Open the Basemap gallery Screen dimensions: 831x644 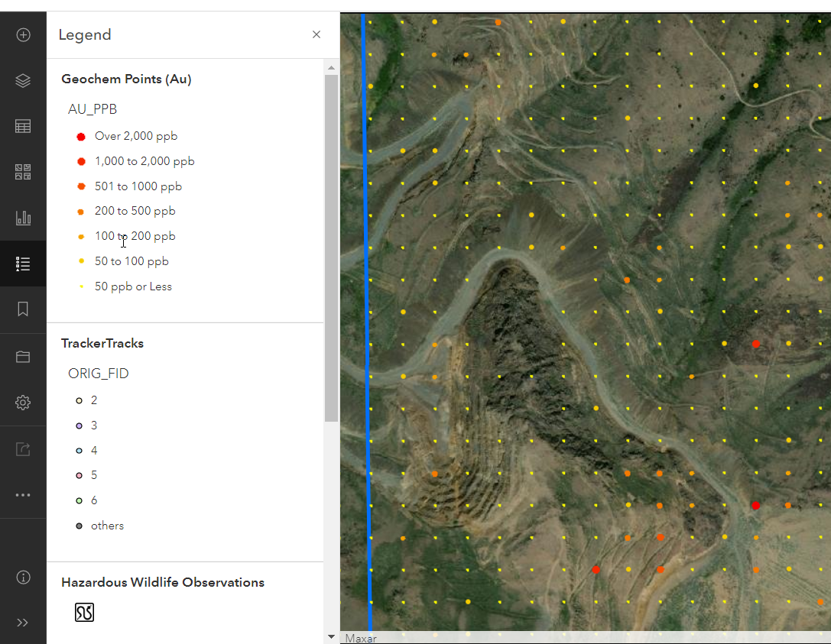click(23, 172)
